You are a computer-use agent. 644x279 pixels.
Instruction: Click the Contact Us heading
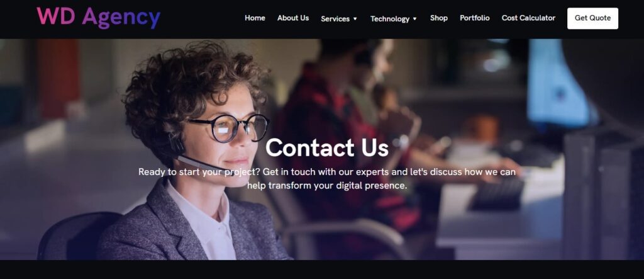[x=327, y=147]
